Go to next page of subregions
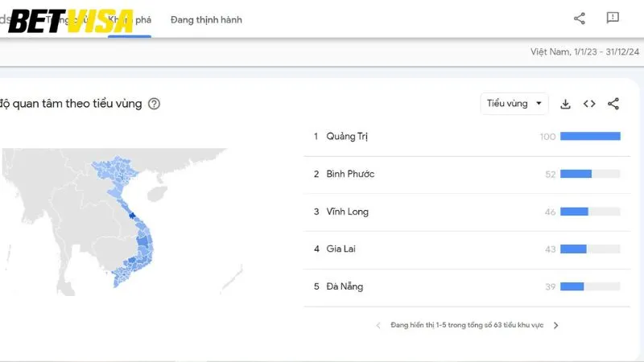The image size is (644, 362). pos(555,325)
